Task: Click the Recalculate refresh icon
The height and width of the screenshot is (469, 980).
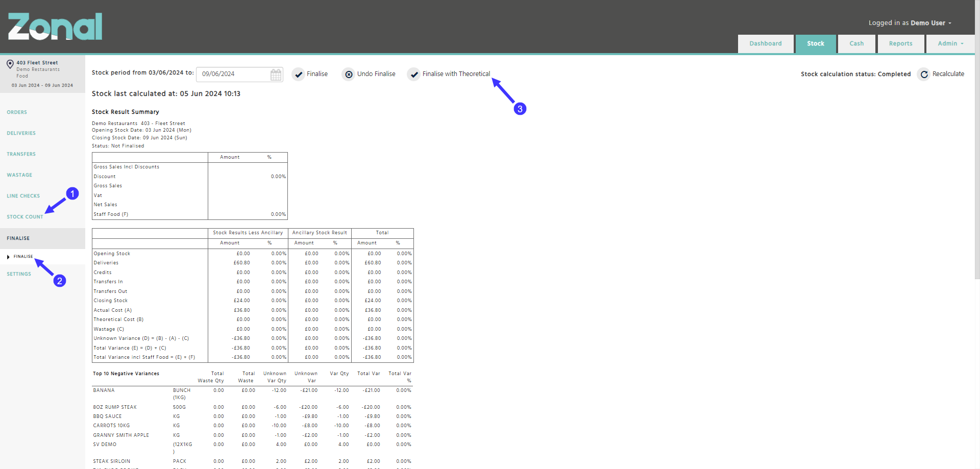Action: tap(924, 75)
